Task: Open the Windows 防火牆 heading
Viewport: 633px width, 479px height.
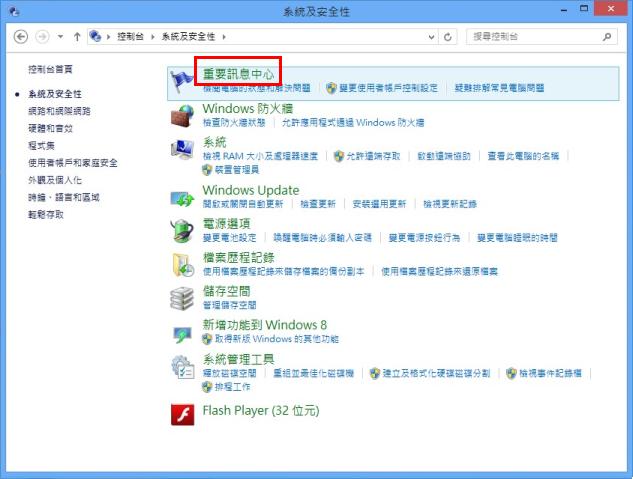Action: pos(247,109)
